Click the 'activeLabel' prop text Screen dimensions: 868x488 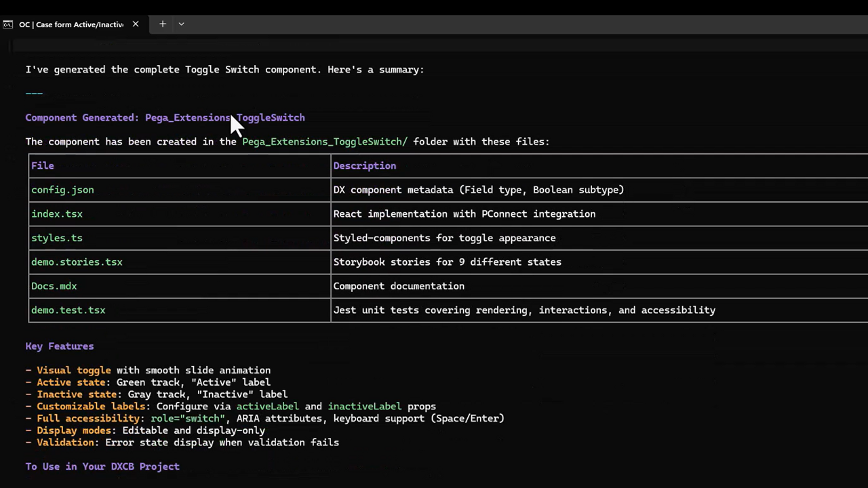click(267, 407)
